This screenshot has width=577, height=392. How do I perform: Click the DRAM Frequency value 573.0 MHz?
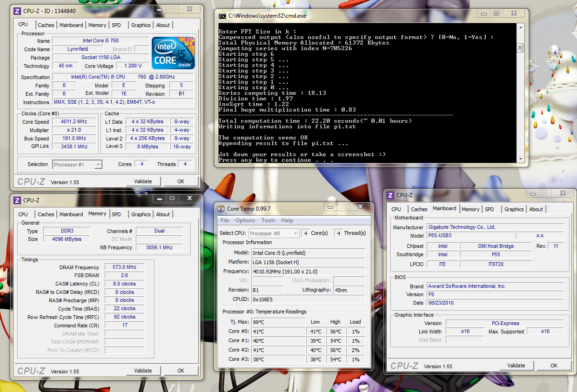click(x=125, y=267)
